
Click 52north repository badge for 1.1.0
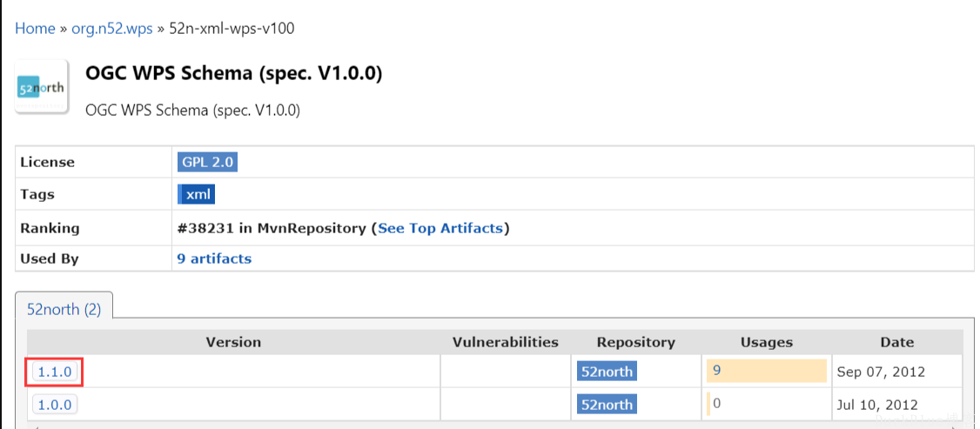[x=607, y=372]
